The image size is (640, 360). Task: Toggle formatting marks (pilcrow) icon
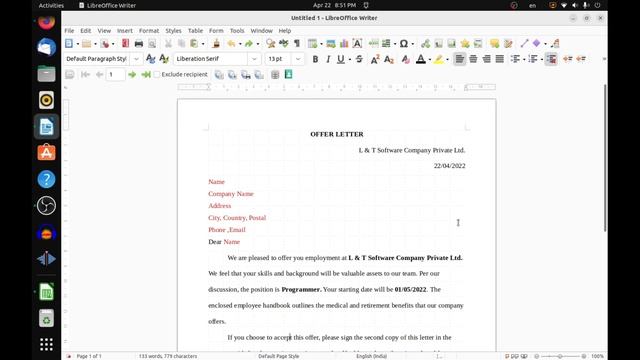pyautogui.click(x=297, y=43)
